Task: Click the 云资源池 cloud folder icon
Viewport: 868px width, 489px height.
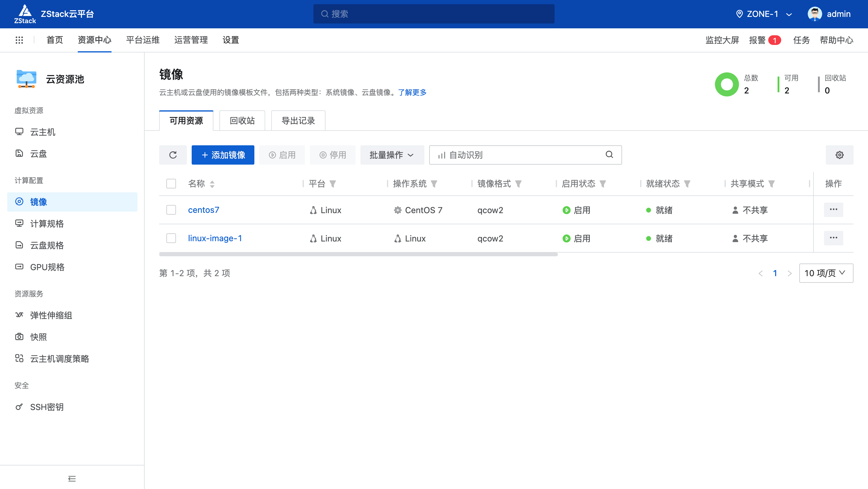Action: [x=26, y=79]
